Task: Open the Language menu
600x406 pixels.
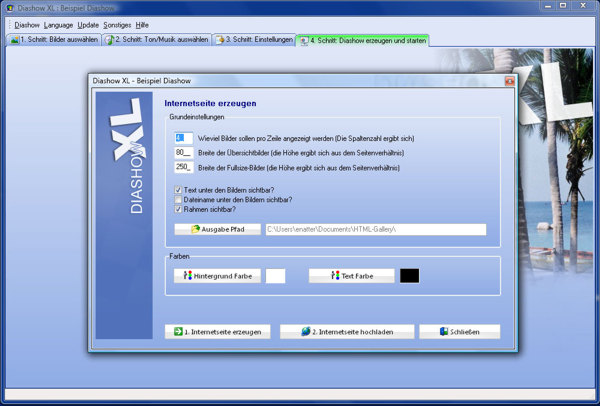Action: pos(58,25)
